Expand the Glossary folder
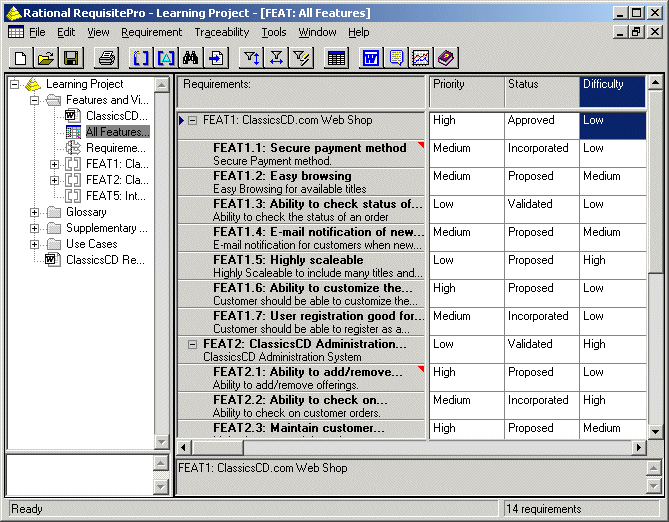The width and height of the screenshot is (669, 522). (35, 212)
